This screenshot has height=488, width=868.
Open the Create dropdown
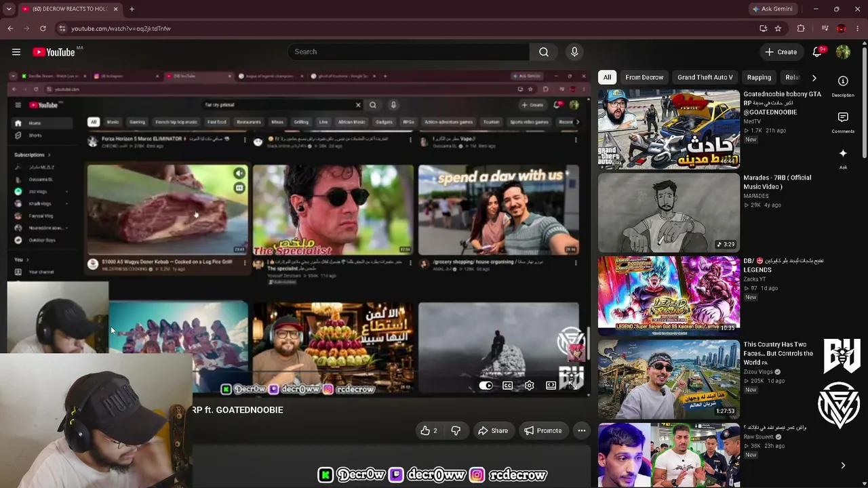(781, 52)
